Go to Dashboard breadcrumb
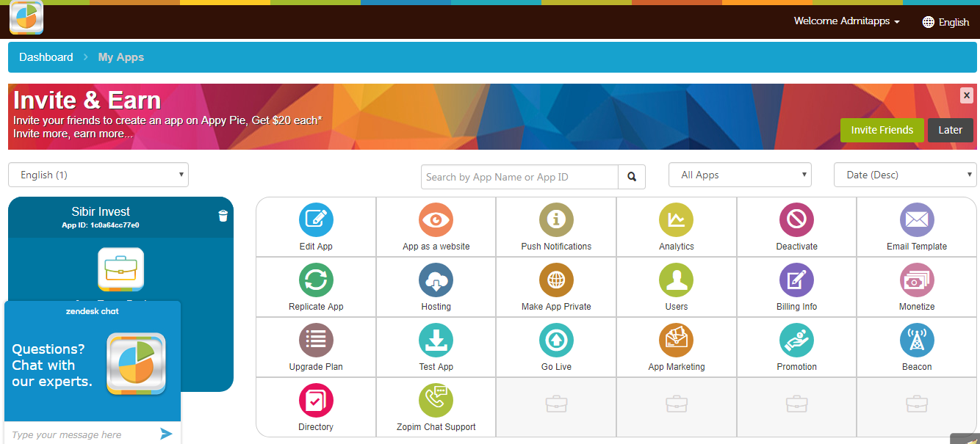Viewport: 980px width, 444px height. coord(46,57)
